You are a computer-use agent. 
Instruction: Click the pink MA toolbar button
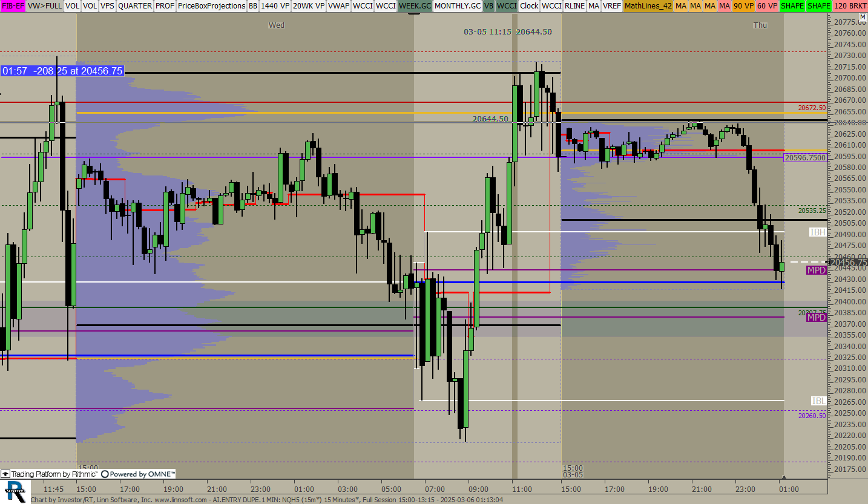point(725,5)
